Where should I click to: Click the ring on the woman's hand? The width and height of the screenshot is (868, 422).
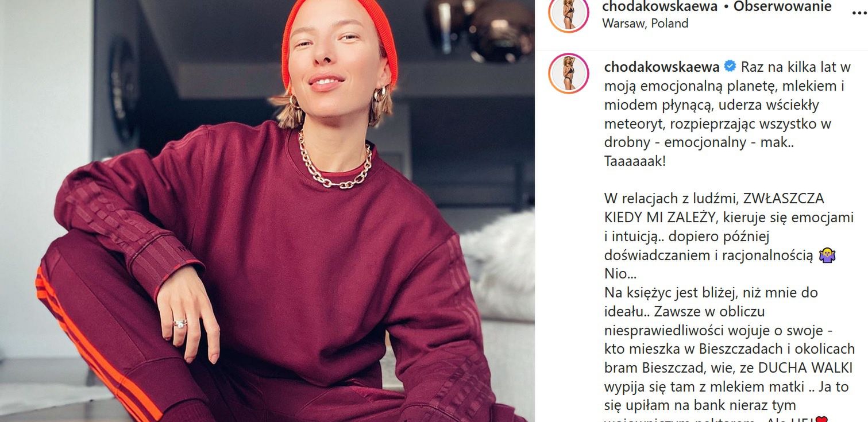point(180,323)
